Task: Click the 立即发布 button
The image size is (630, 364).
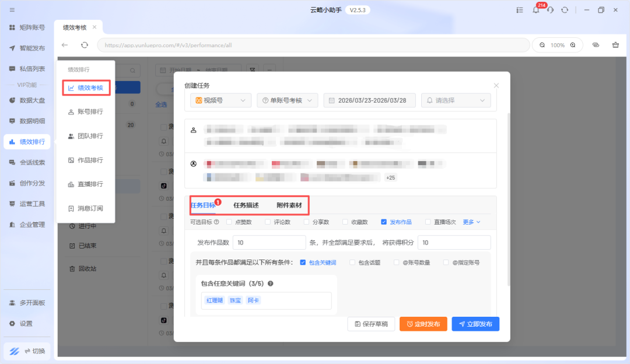Action: tap(475, 324)
